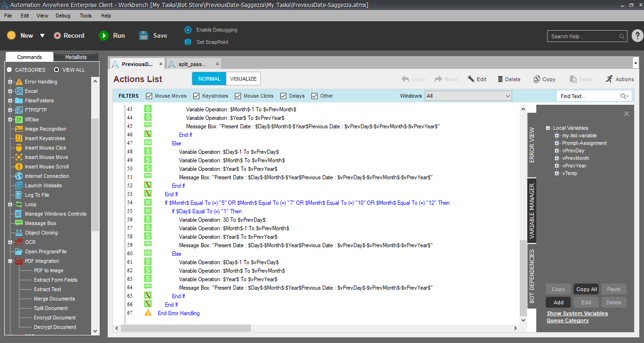Expand the vPrevDay variable node
This screenshot has height=343, width=644.
[558, 151]
